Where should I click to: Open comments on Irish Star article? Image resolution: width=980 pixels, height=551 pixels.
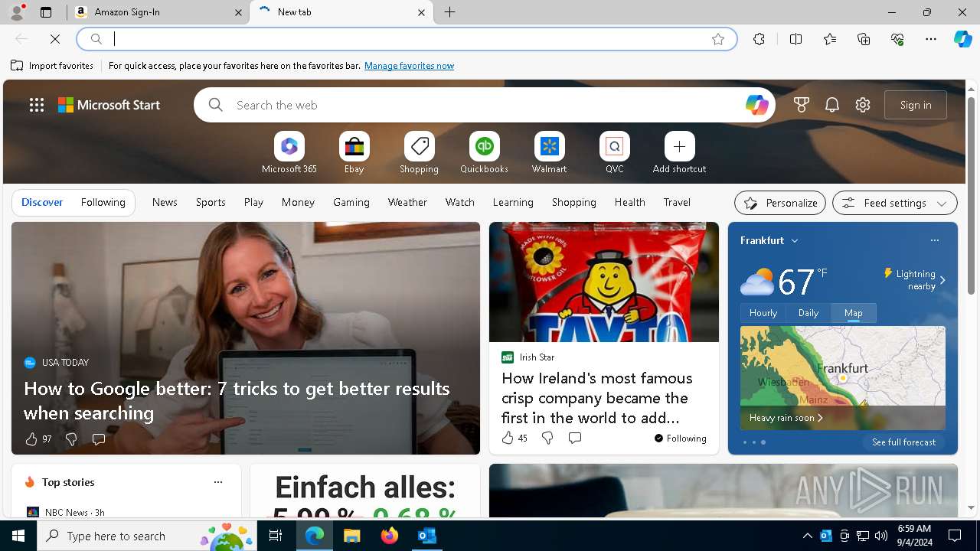[575, 438]
